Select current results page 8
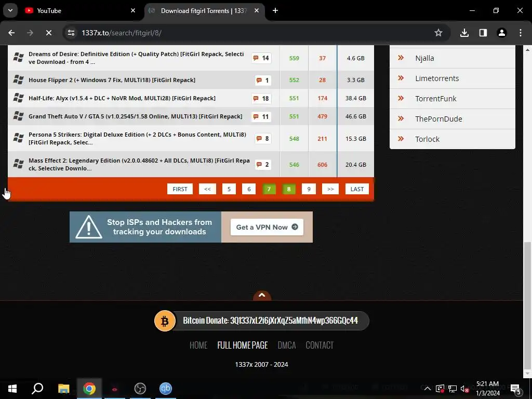 [289, 189]
